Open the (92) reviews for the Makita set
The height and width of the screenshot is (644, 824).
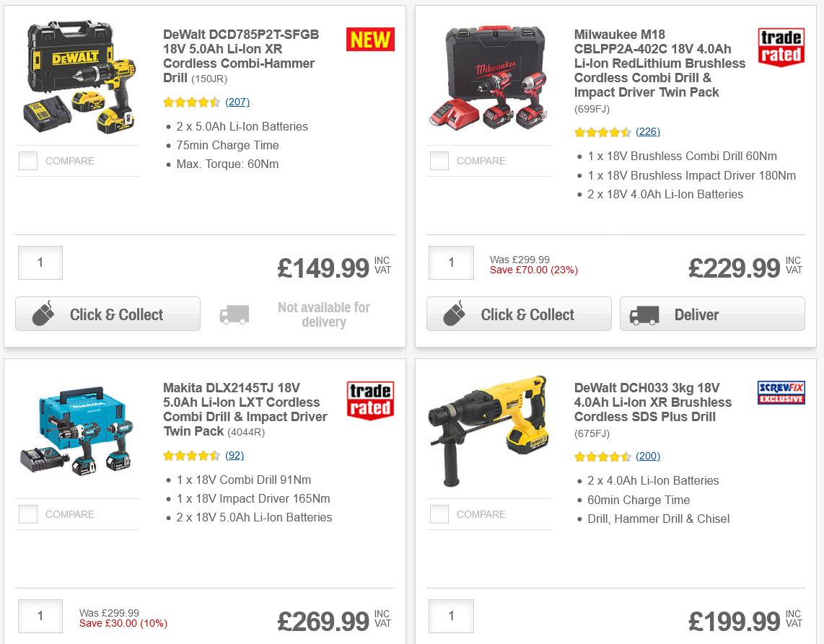pos(235,456)
